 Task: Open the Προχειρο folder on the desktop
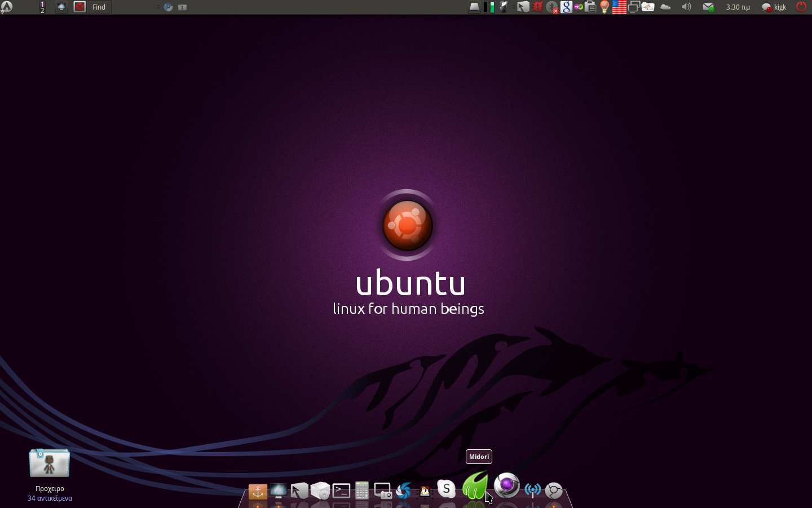tap(50, 463)
